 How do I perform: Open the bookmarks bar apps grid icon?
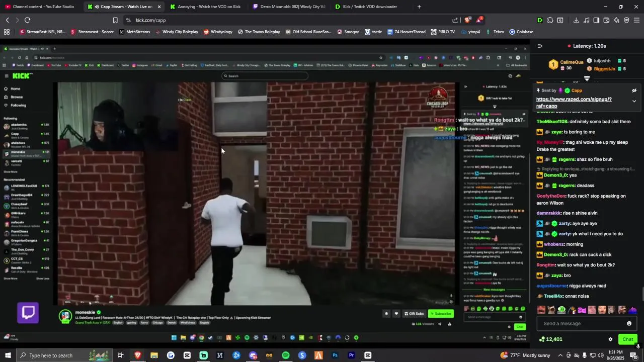[x=7, y=32]
